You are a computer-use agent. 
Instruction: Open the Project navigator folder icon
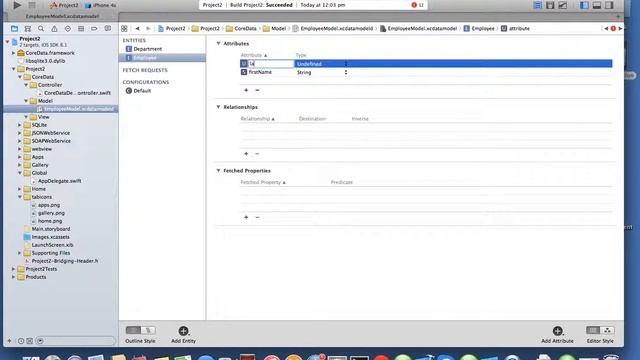14,29
